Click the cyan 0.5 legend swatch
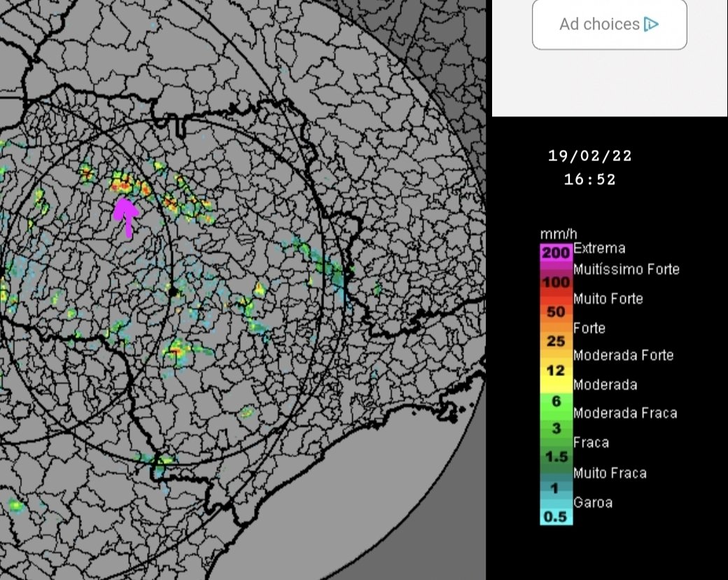This screenshot has width=728, height=580. pos(556,516)
